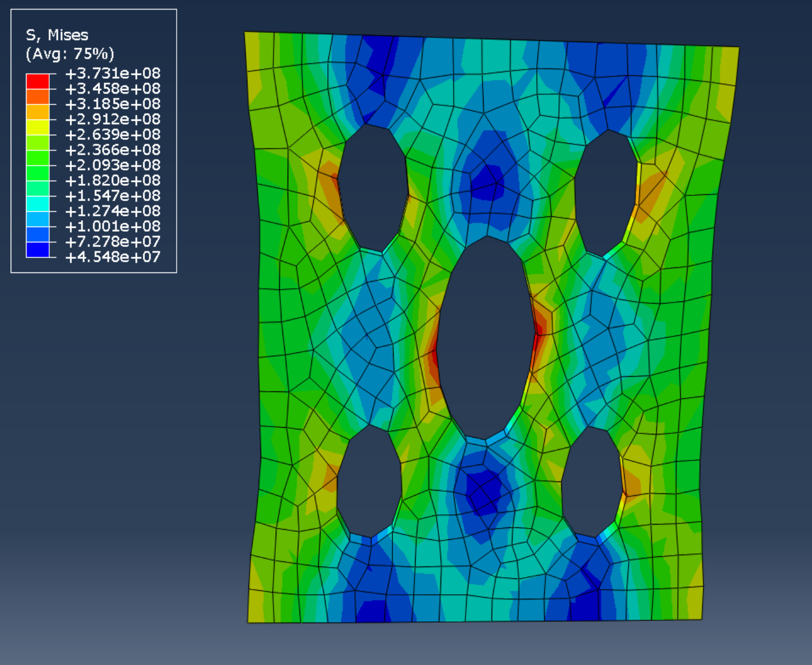This screenshot has height=665, width=812.
Task: Select the minimum value +4.548e+07 label
Action: 113,257
